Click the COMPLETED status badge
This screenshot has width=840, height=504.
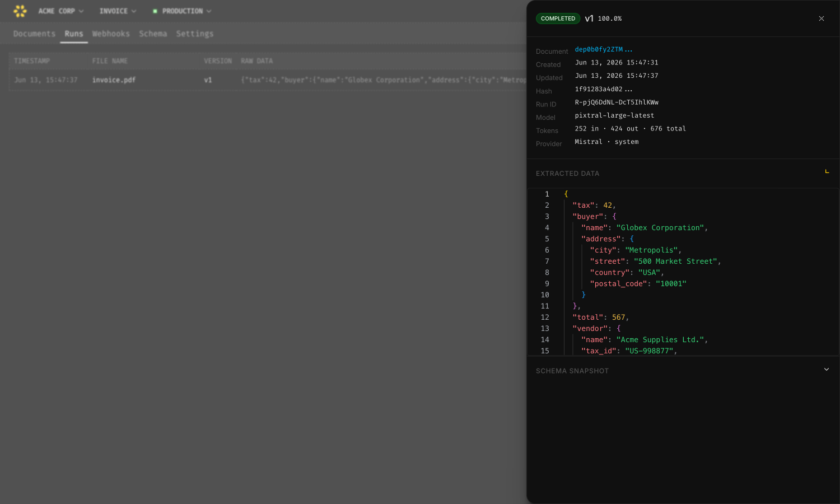(x=558, y=18)
